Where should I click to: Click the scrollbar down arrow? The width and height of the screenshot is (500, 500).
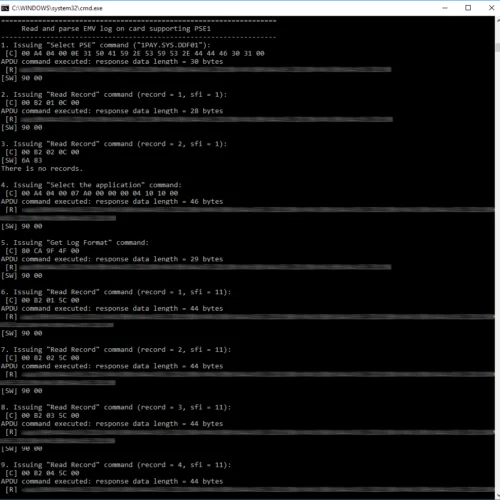click(x=497, y=496)
